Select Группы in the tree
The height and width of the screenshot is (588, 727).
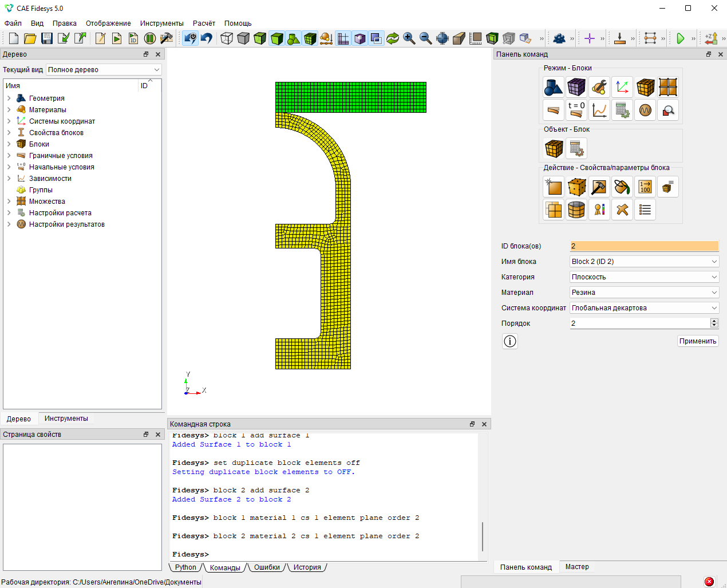41,190
